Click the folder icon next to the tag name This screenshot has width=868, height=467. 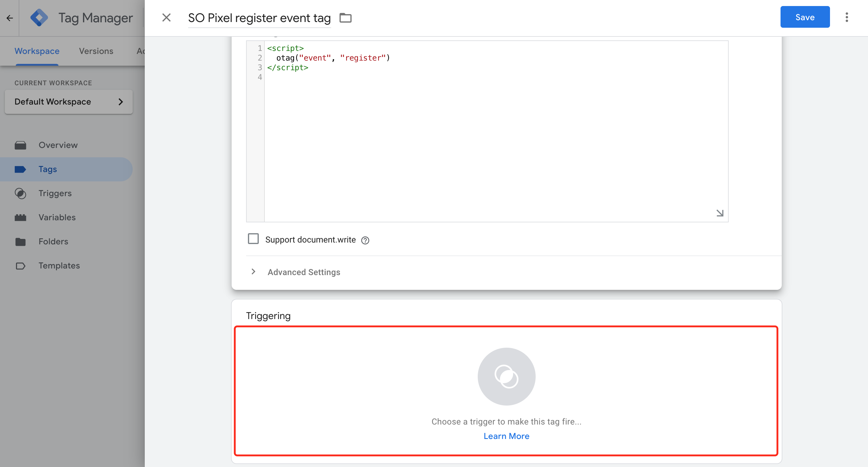[345, 18]
